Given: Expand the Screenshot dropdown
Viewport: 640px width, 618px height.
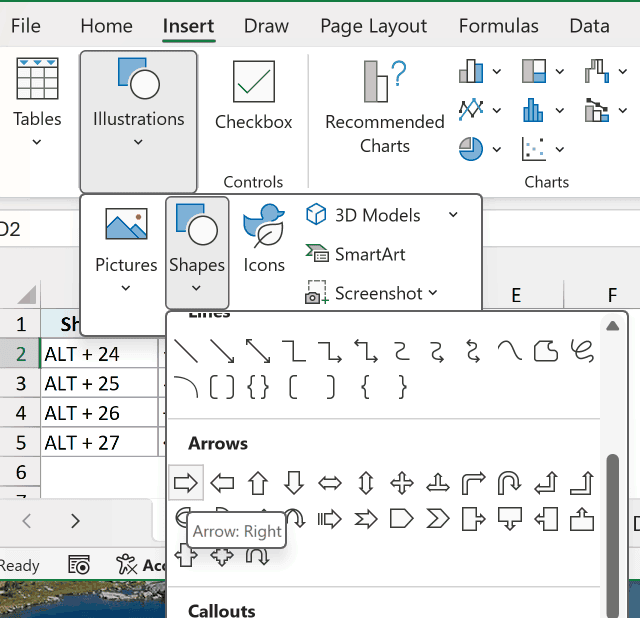Looking at the screenshot, I should (433, 293).
